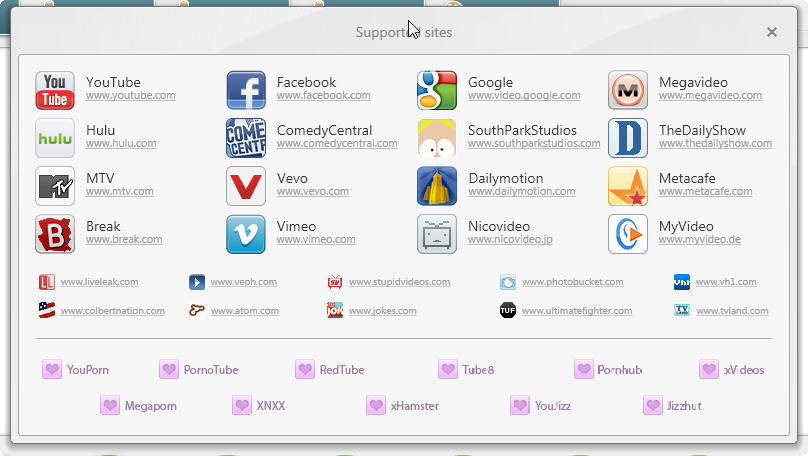
Task: Visit the www.veoh.com link
Action: (x=244, y=282)
